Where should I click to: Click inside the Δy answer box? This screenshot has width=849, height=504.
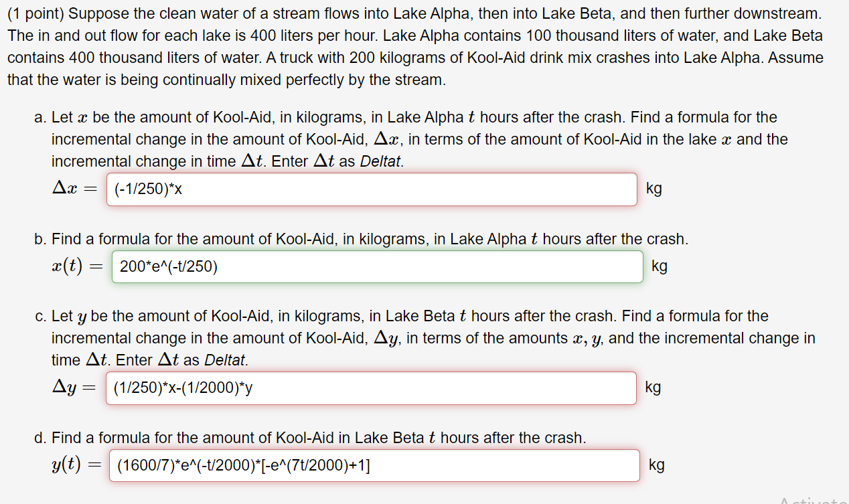pyautogui.click(x=368, y=388)
